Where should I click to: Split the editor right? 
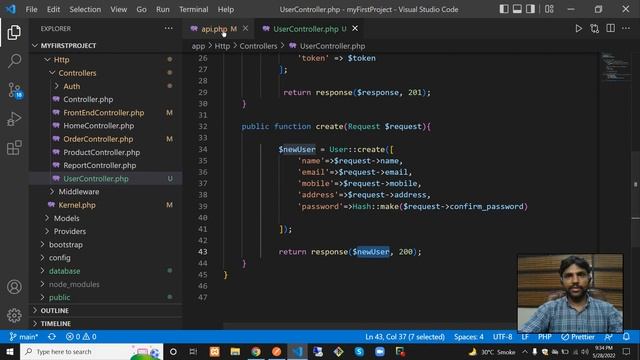611,29
